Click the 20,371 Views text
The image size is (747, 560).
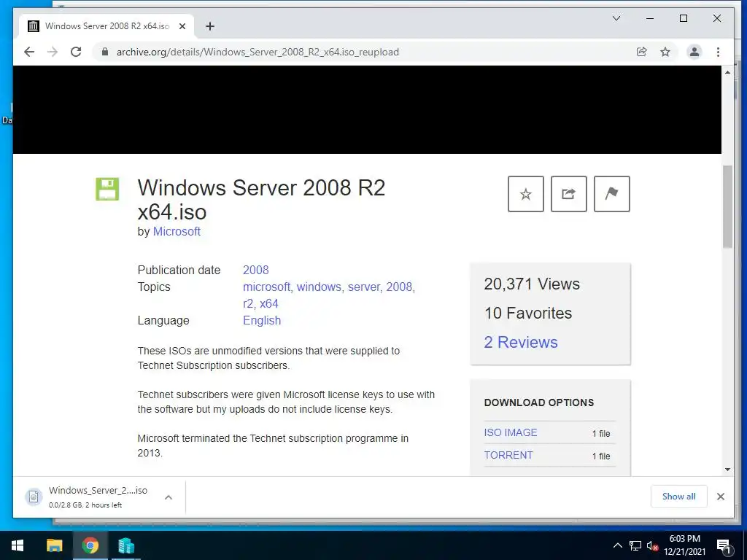[532, 284]
